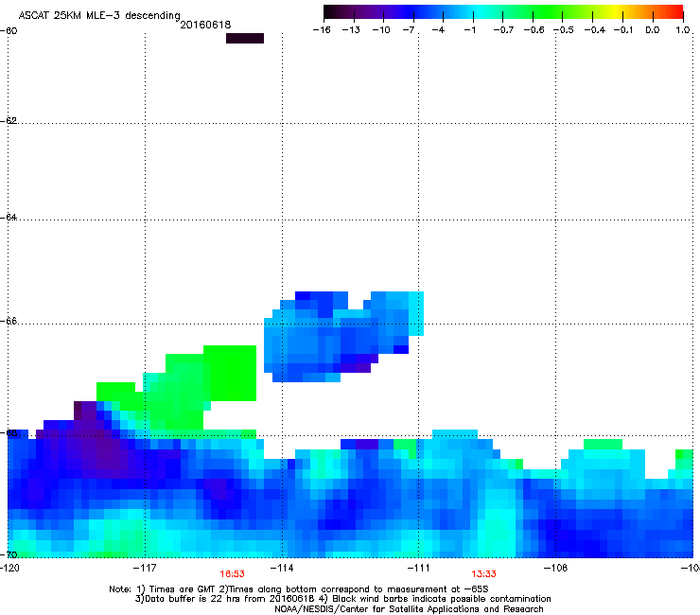Click the colorbar label -4

click(438, 30)
